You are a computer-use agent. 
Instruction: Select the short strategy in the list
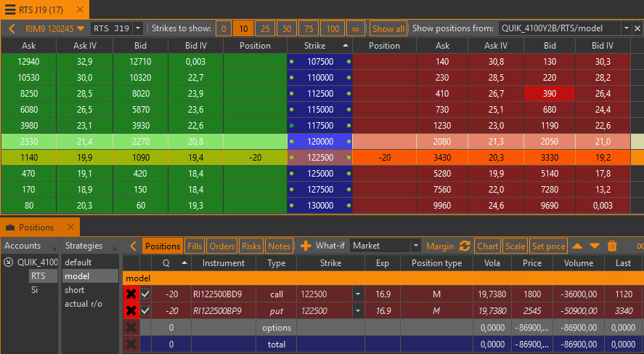[x=76, y=290]
